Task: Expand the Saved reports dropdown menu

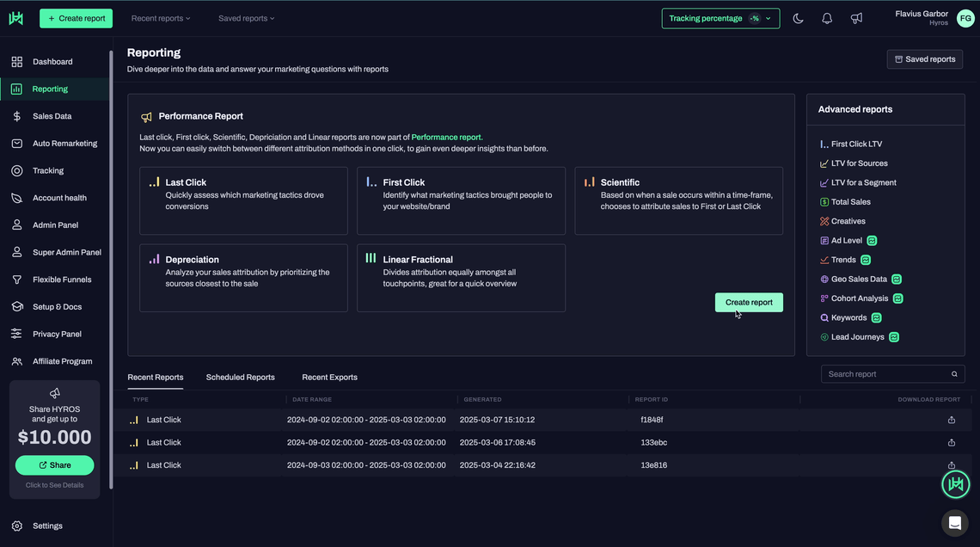Action: pyautogui.click(x=247, y=18)
